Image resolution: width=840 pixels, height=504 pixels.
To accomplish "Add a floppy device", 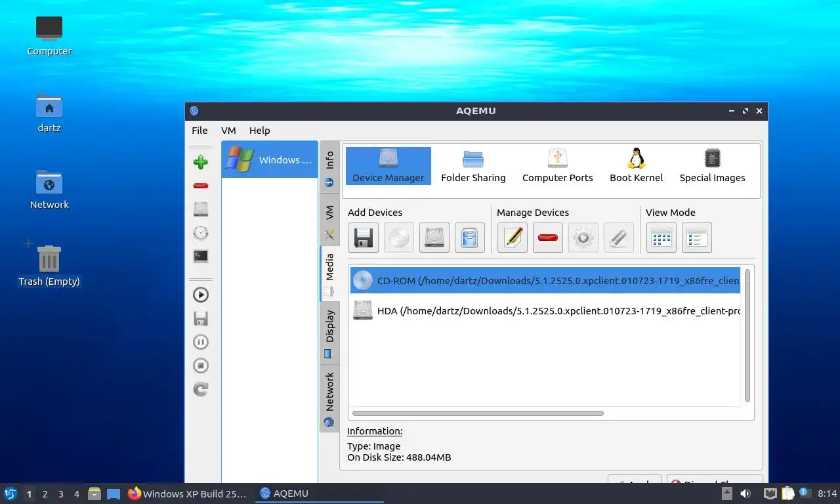I will [x=364, y=238].
